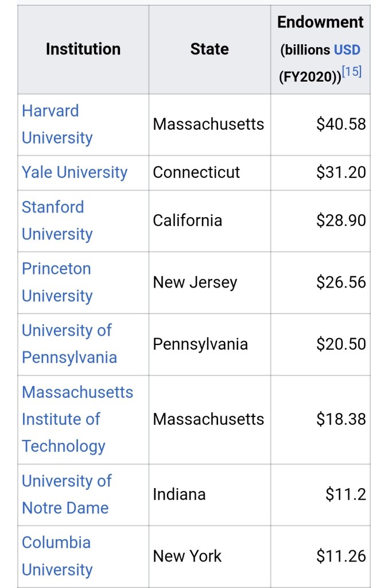Screen dimensions: 388x588
Task: Click the Endowment column header title
Action: pos(320,22)
